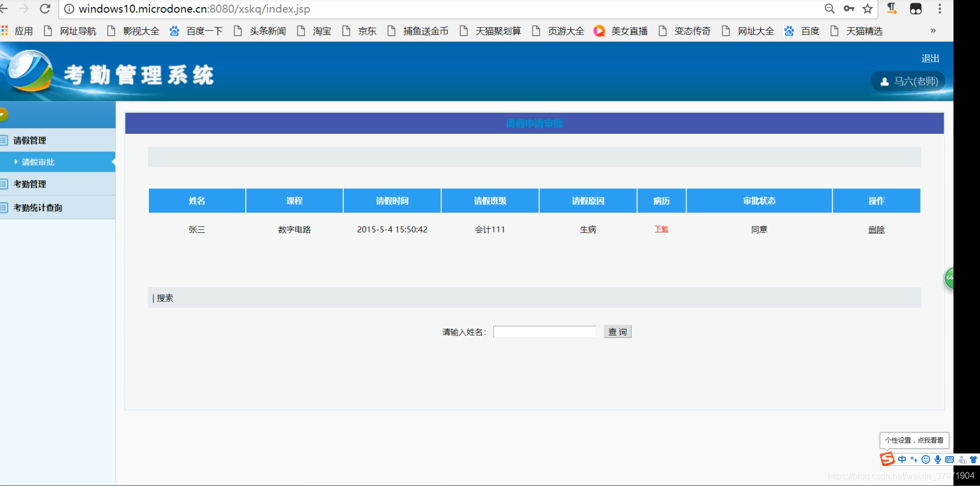Viewport: 980px width, 486px height.
Task: Collapse the sidebar with the yellow arrow icon
Action: [3, 114]
